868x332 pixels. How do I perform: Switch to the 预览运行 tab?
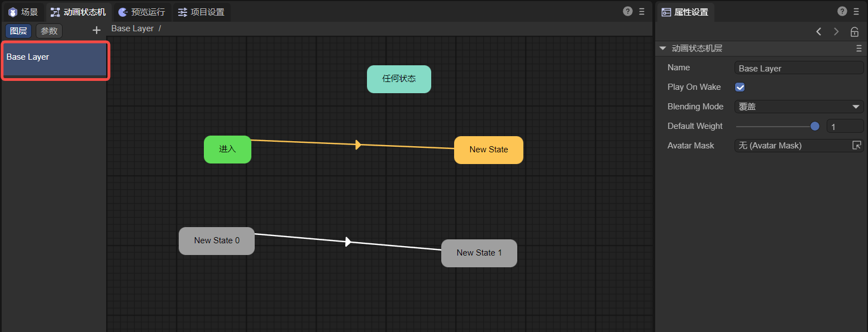tap(142, 12)
